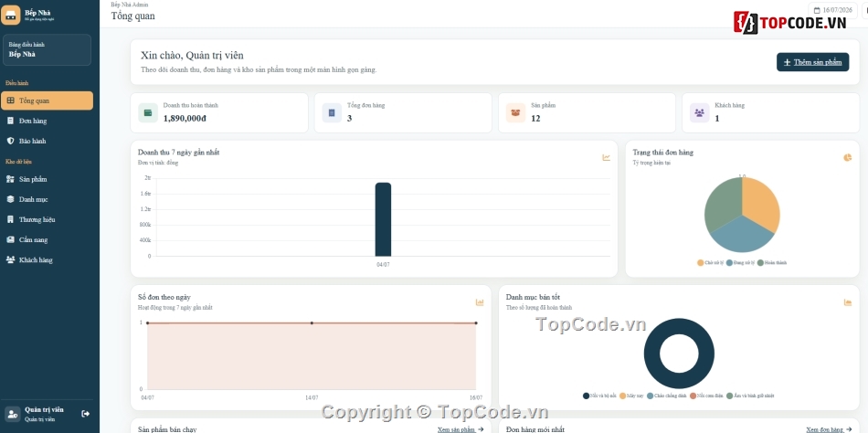This screenshot has height=433, width=868.
Task: Click the Bếp Nhà store logo icon
Action: click(x=11, y=15)
